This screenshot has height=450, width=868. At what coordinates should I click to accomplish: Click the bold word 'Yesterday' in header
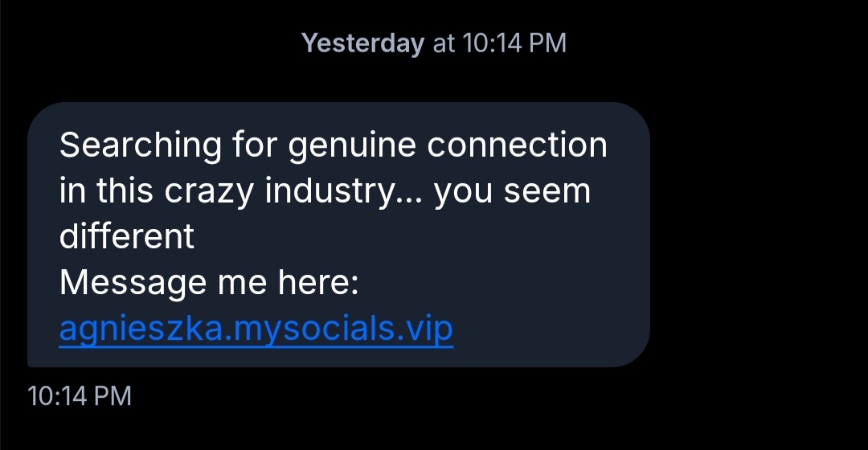(x=362, y=43)
